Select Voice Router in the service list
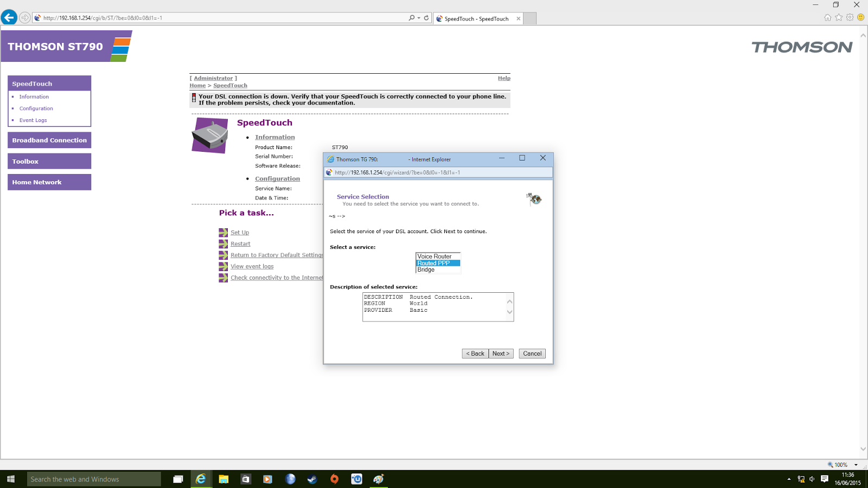The height and width of the screenshot is (488, 868). [438, 256]
